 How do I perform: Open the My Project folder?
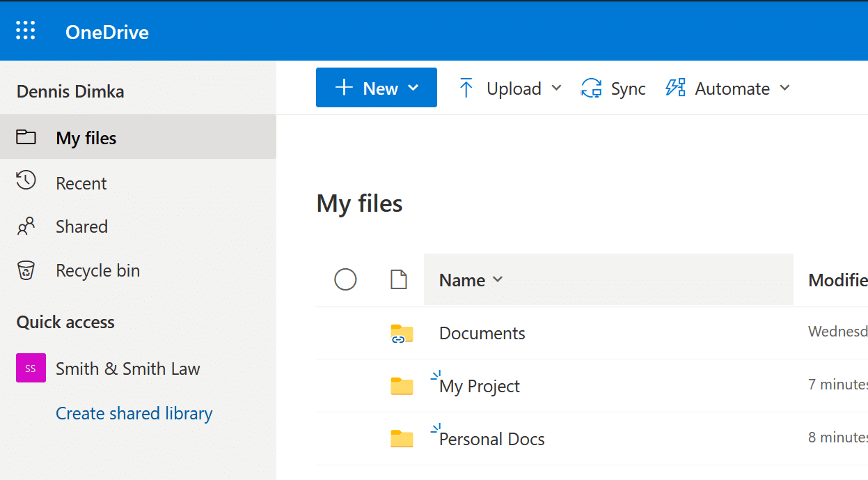(x=480, y=386)
